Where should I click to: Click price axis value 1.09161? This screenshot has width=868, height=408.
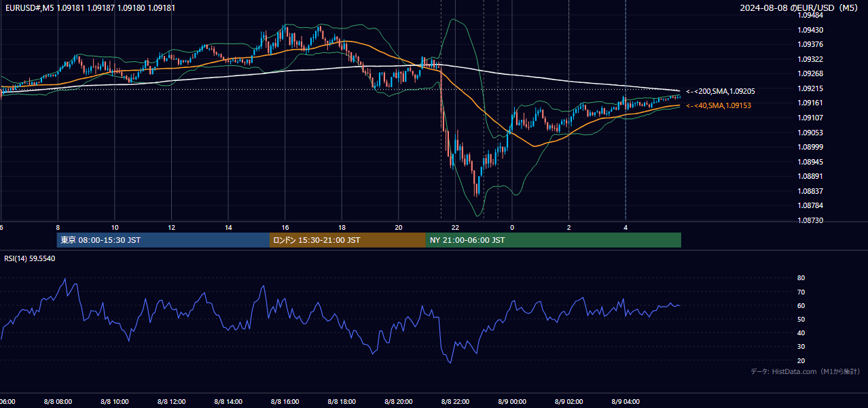coord(810,103)
